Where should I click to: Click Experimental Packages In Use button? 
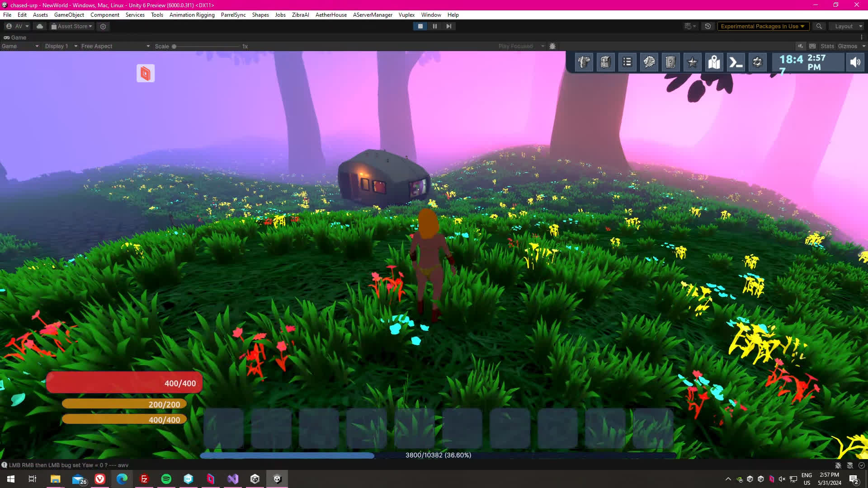(x=762, y=26)
